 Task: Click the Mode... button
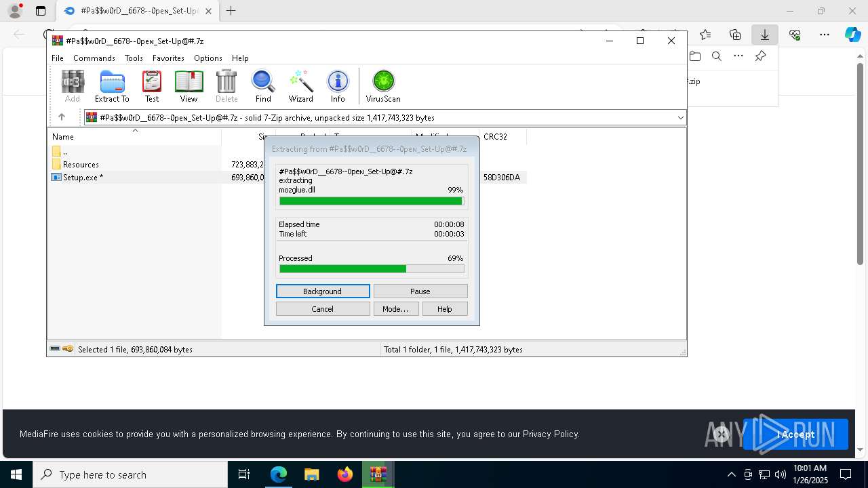click(395, 309)
